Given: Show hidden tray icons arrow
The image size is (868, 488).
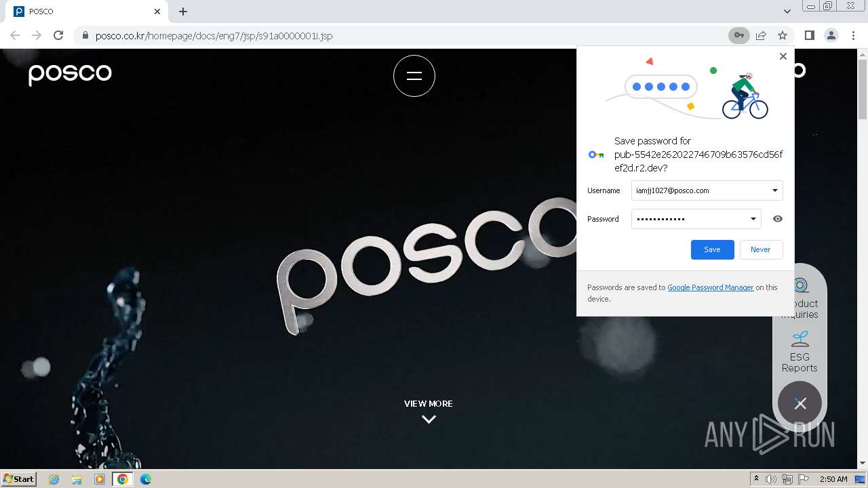Looking at the screenshot, I should pyautogui.click(x=756, y=479).
